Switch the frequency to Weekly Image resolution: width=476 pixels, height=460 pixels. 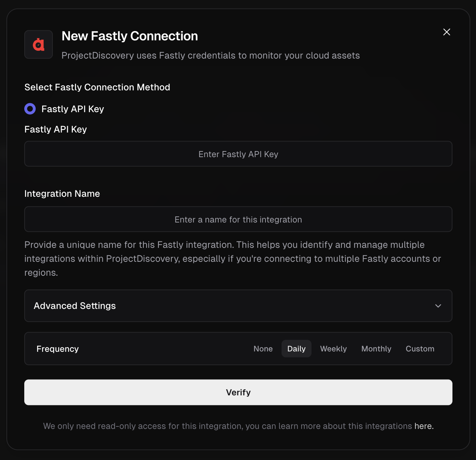333,349
